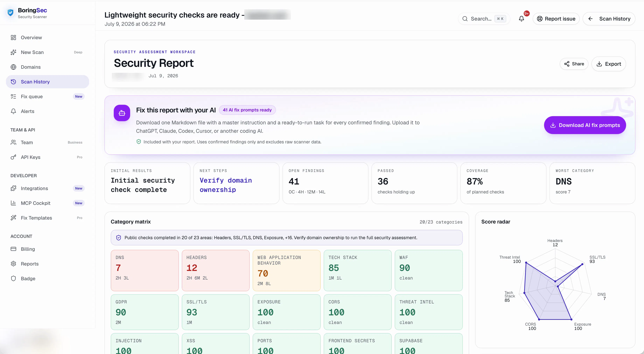The height and width of the screenshot is (354, 644).
Task: Select Scan History in the sidebar
Action: (x=47, y=82)
